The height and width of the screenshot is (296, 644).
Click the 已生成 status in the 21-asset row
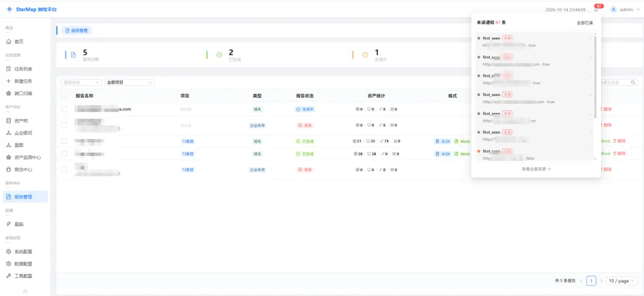click(x=305, y=141)
